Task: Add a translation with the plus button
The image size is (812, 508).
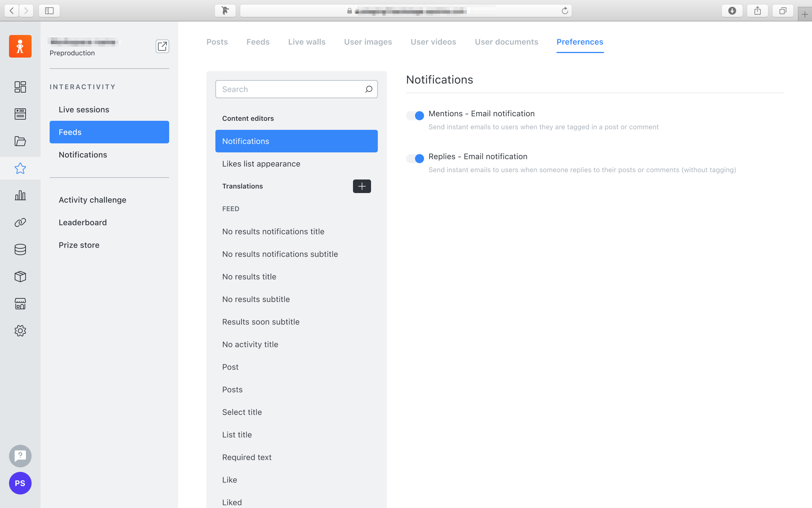Action: pos(362,186)
